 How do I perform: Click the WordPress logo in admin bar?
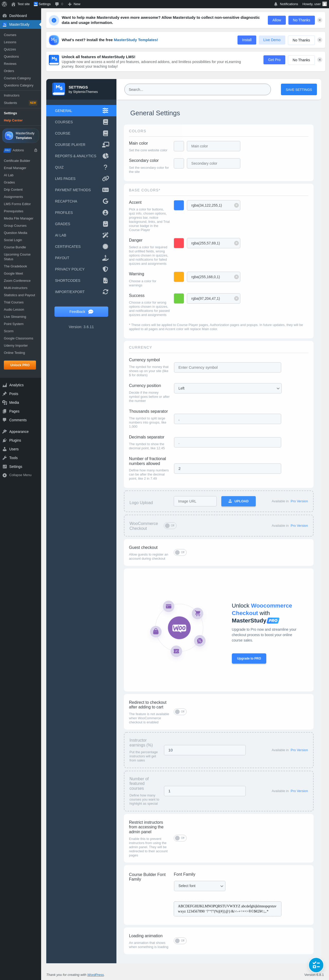(x=5, y=4)
